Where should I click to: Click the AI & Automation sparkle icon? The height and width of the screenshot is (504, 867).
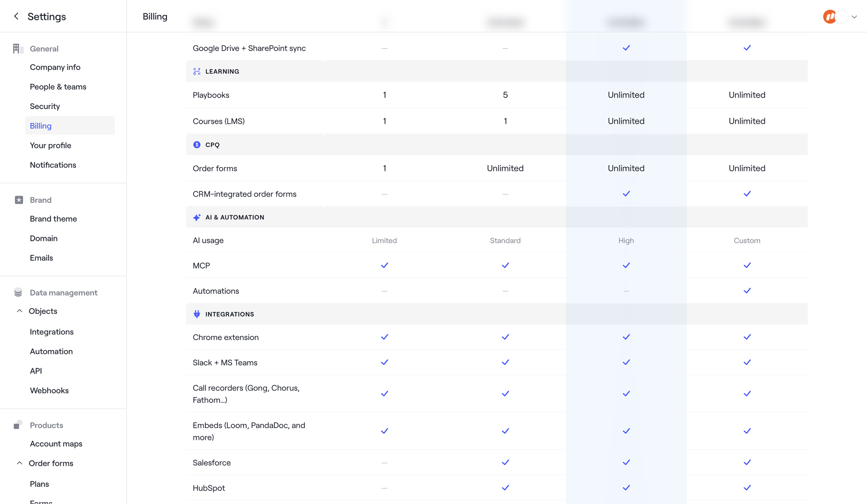(197, 217)
